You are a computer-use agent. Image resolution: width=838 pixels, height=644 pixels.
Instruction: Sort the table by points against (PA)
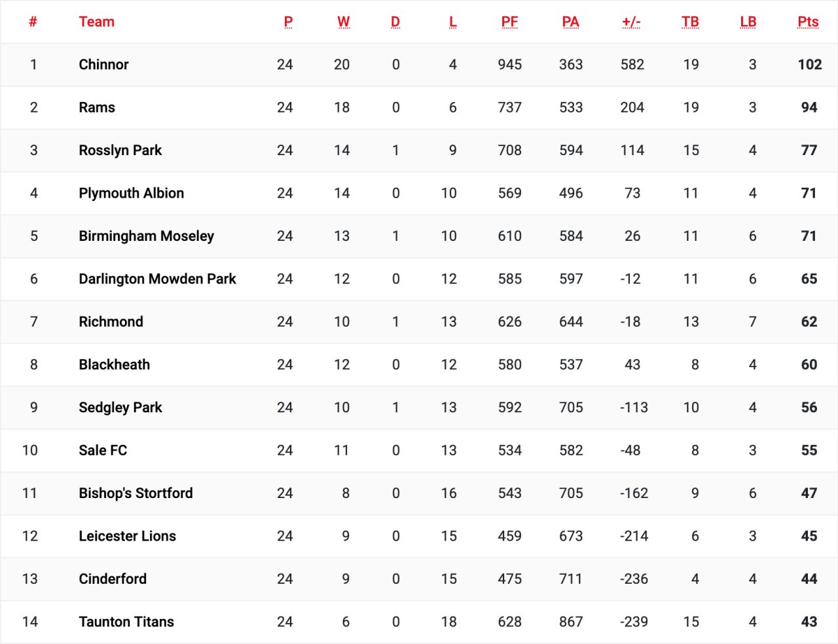pos(570,22)
